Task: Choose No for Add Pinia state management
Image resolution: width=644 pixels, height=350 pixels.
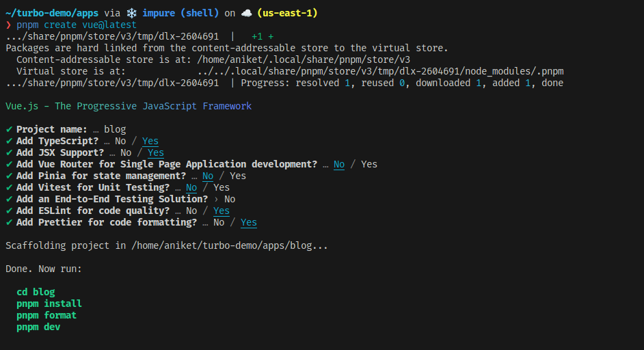Action: tap(208, 176)
